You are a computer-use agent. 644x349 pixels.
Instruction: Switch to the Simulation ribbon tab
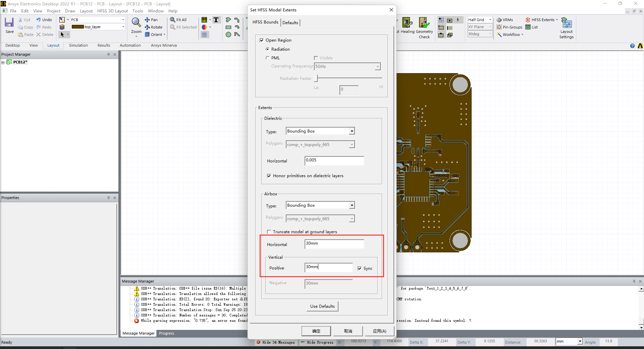78,45
